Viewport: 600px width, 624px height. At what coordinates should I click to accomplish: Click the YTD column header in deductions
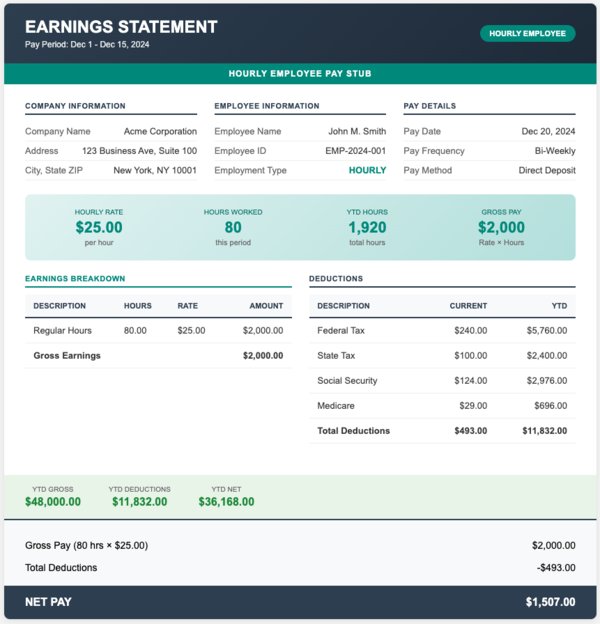(559, 306)
